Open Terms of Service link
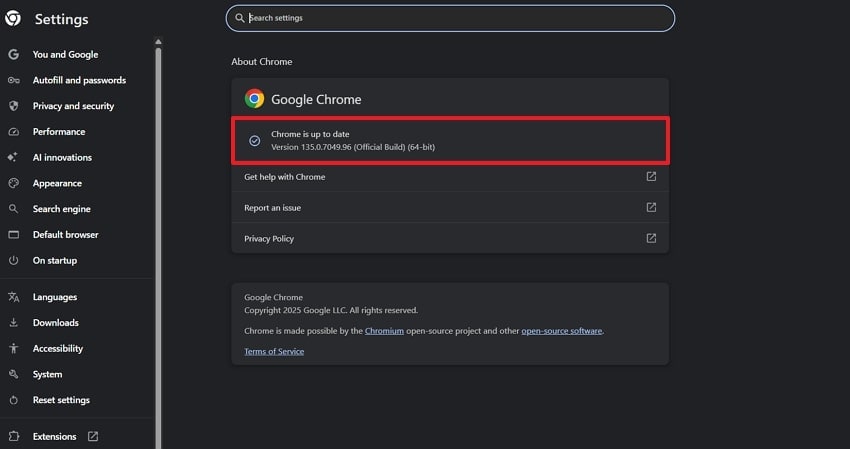Viewport: 850px width, 449px height. [274, 351]
